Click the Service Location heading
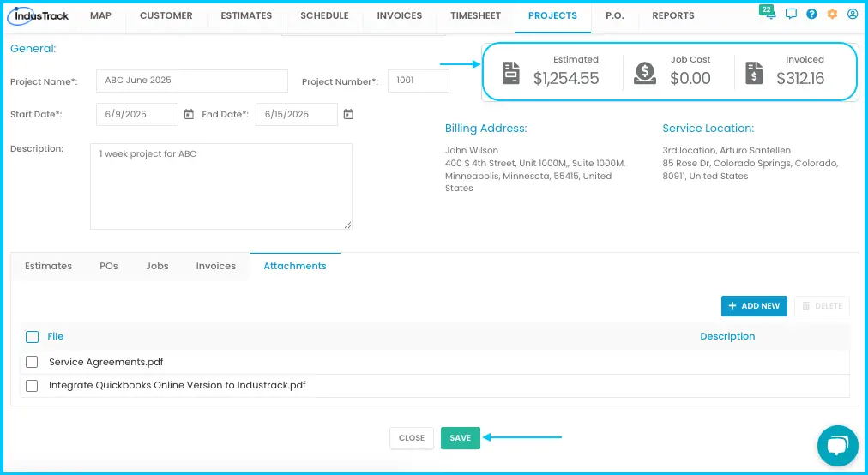The image size is (868, 475). [708, 129]
